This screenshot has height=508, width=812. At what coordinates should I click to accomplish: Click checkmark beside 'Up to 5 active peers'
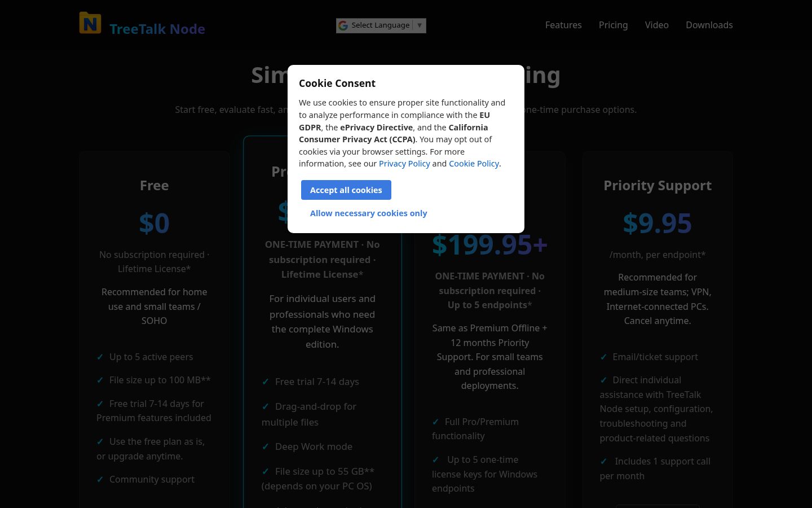pos(100,357)
